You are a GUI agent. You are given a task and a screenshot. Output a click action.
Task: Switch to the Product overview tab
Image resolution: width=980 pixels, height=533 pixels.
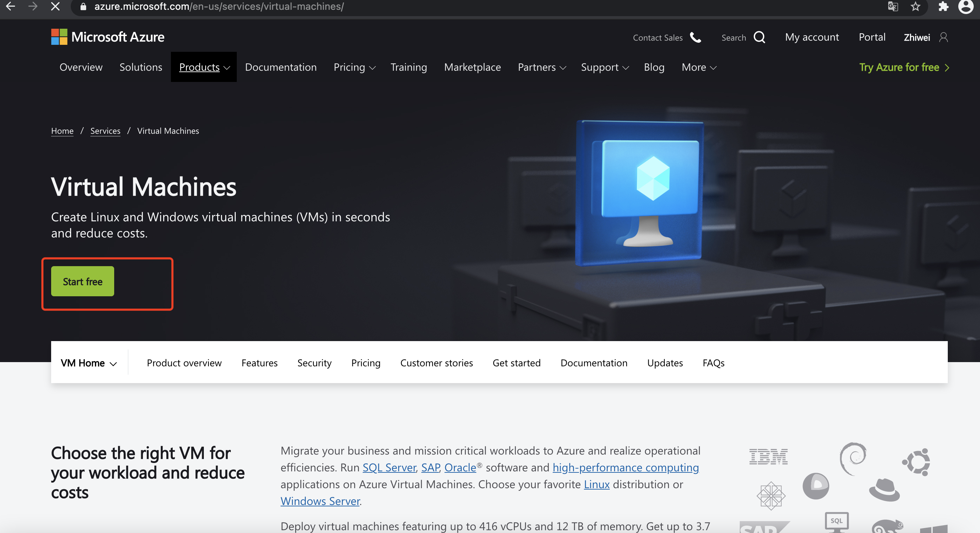(184, 363)
